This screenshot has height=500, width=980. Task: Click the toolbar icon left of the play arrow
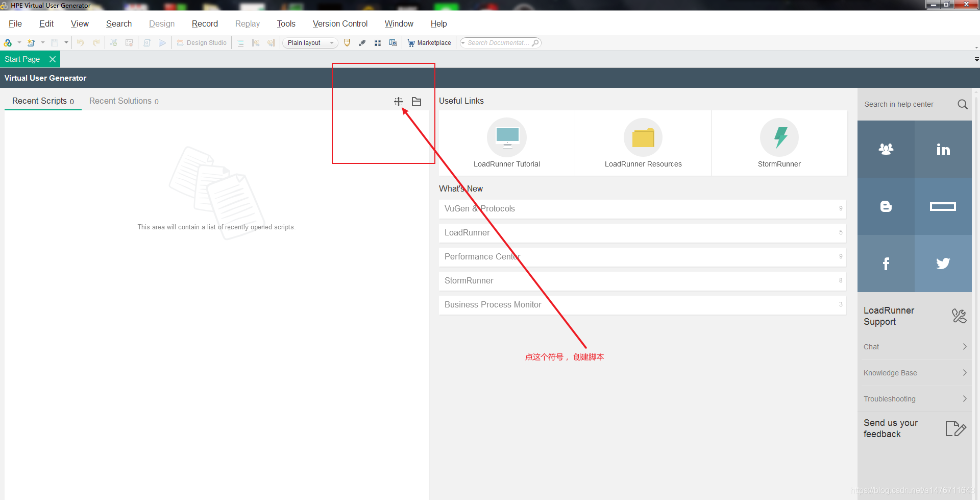click(x=147, y=43)
